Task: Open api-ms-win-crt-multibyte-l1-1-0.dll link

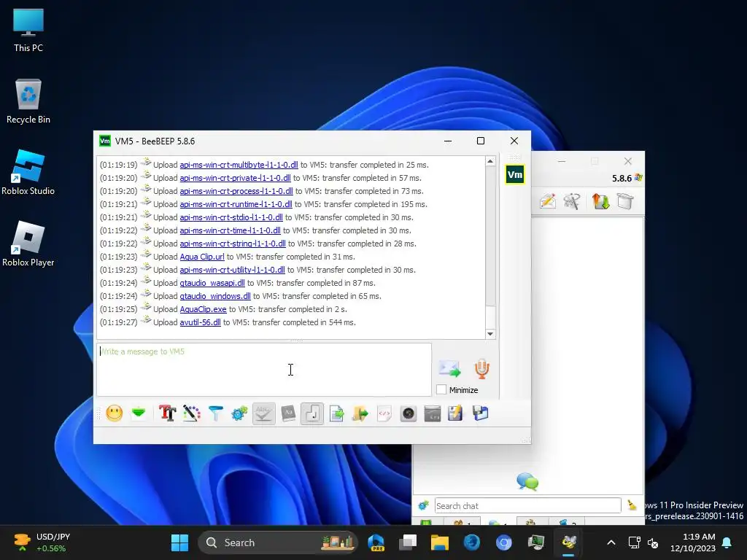Action: point(239,165)
